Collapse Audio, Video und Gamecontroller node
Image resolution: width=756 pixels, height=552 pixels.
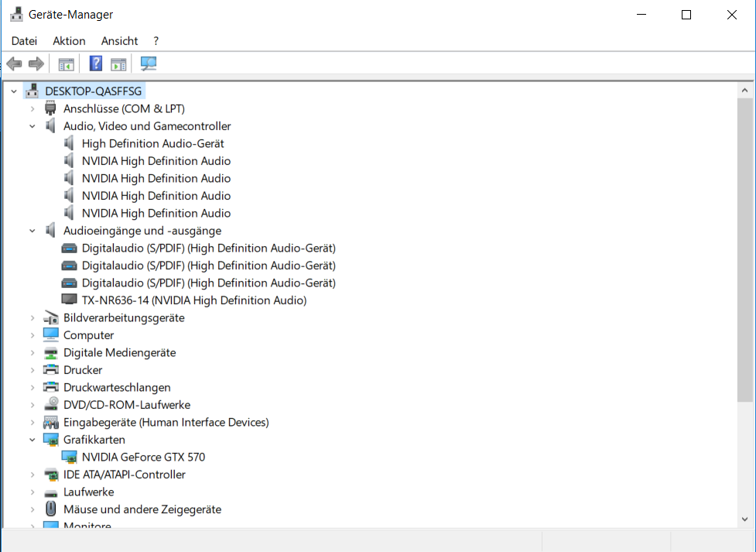(x=32, y=126)
